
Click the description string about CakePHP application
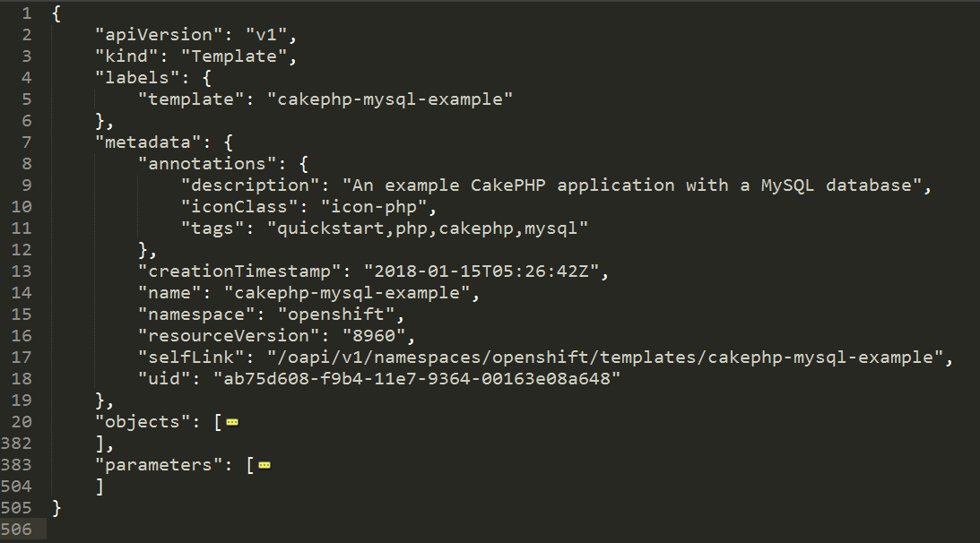click(x=638, y=185)
